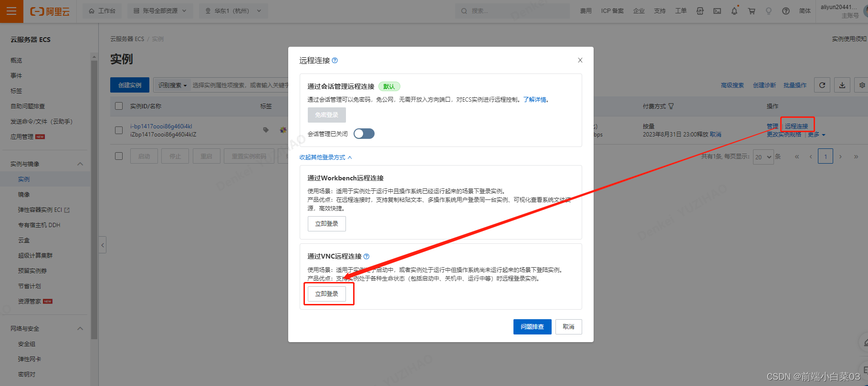
Task: Close the 远程连接 dialog with X
Action: pos(580,60)
